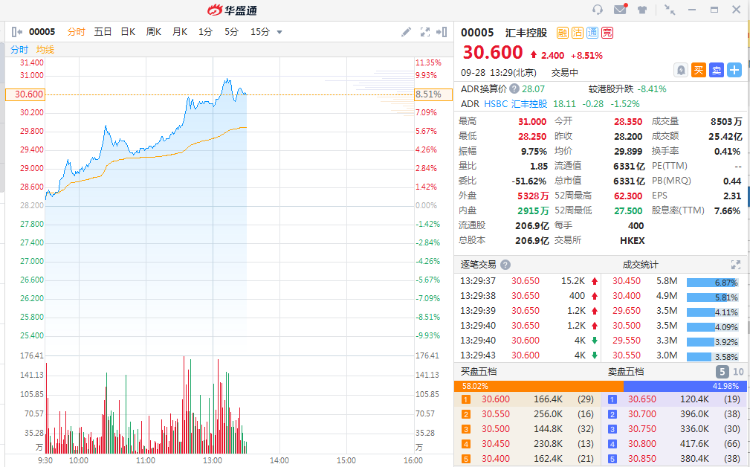
Task: Click the 融 margin tag icon
Action: point(562,33)
